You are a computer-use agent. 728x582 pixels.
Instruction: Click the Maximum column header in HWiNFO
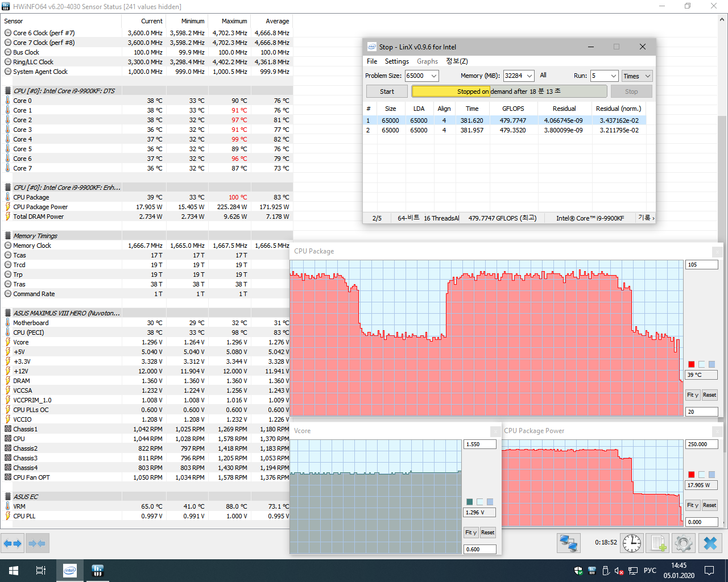(230, 21)
